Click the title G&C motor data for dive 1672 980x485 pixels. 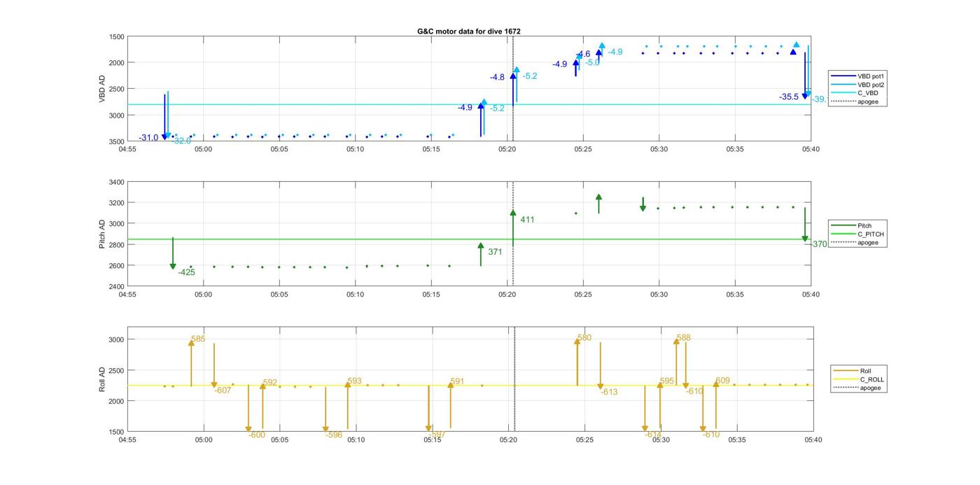(x=469, y=31)
